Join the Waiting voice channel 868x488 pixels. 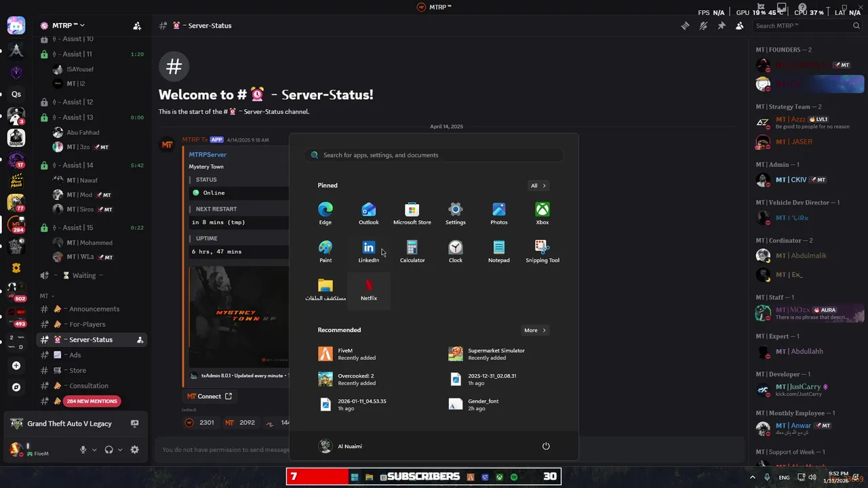tap(92, 276)
